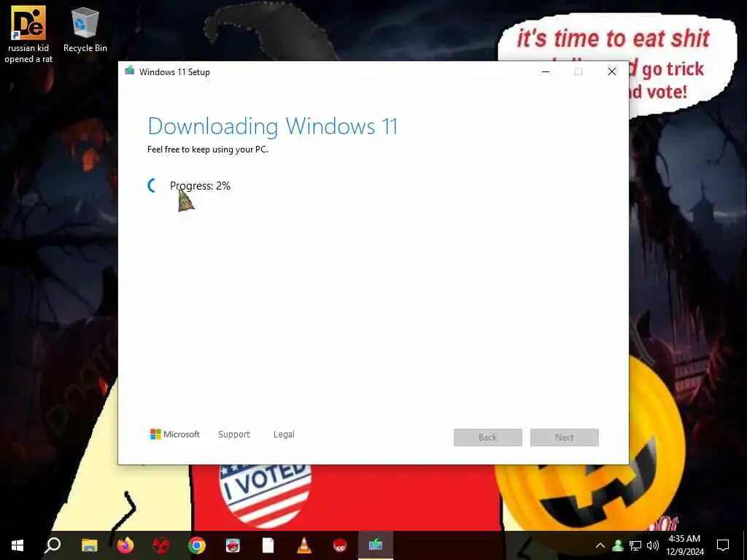Launch VLC media player from taskbar

[304, 545]
